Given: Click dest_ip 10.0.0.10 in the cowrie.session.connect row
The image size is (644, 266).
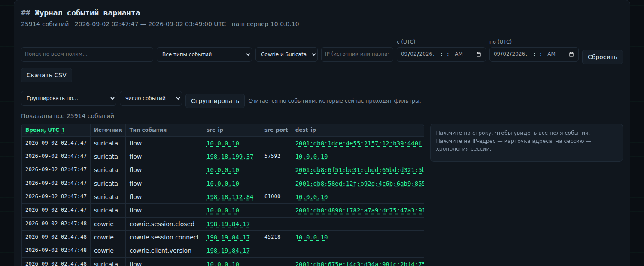Looking at the screenshot, I should point(311,237).
